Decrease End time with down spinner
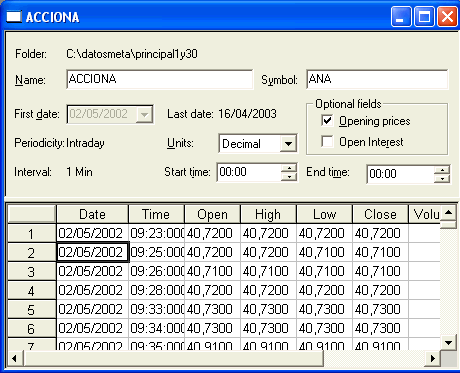Screen dimensions: 460x373 click(442, 179)
